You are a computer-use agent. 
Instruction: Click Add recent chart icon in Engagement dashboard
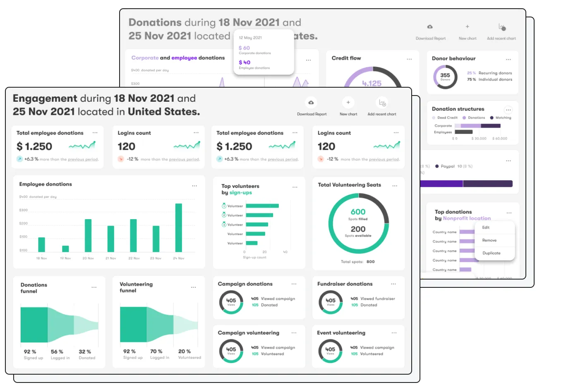pos(382,103)
